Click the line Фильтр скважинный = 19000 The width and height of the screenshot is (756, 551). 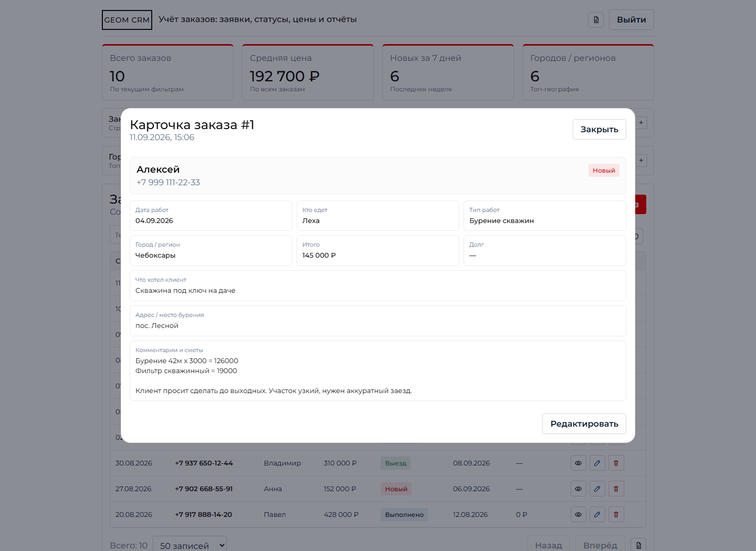point(186,371)
